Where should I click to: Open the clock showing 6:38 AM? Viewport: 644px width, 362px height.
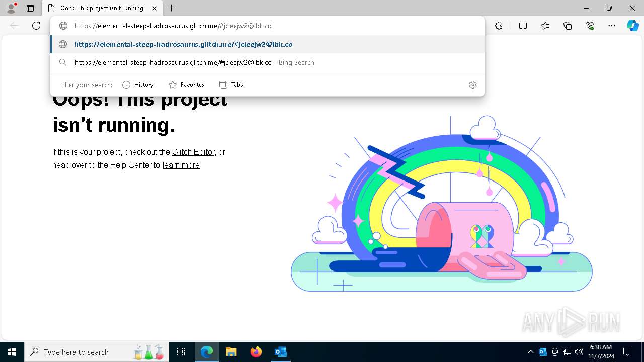click(601, 352)
